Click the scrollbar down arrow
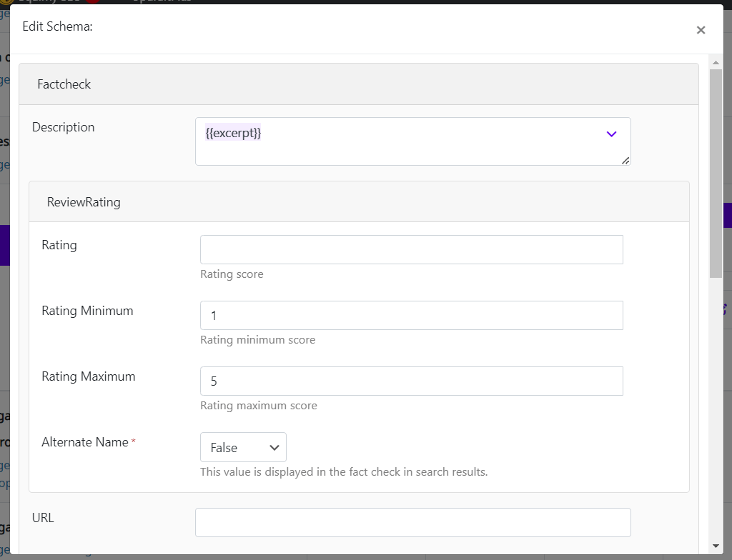Viewport: 732px width, 560px height. (716, 546)
